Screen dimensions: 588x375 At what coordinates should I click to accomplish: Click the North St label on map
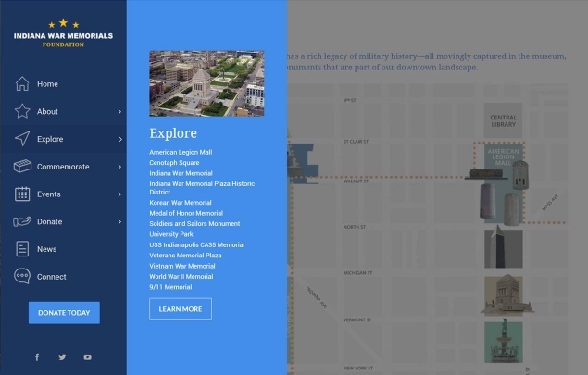(x=355, y=227)
